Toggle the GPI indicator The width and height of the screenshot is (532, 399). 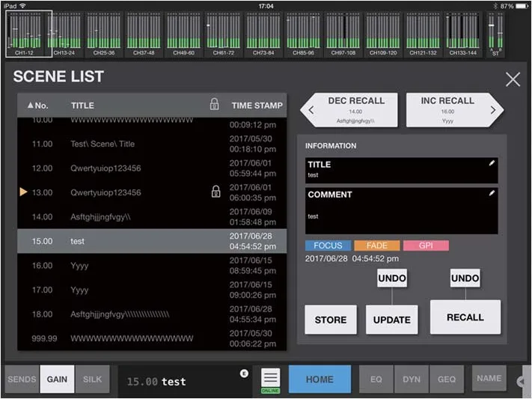[x=426, y=246]
